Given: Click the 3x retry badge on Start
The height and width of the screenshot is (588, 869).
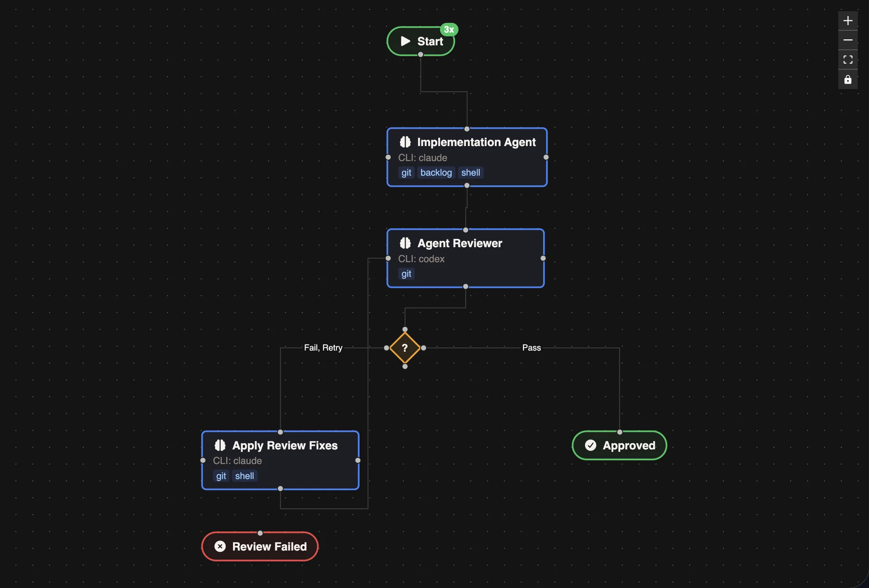Looking at the screenshot, I should 449,30.
